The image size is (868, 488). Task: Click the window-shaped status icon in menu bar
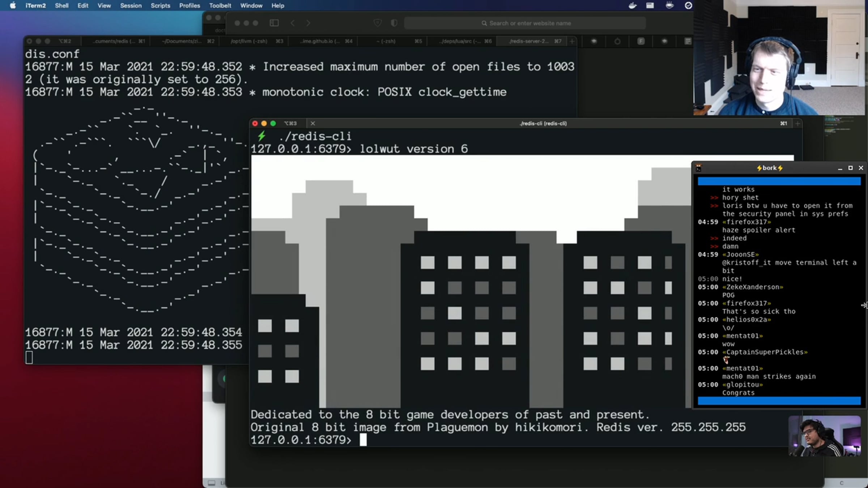(650, 5)
